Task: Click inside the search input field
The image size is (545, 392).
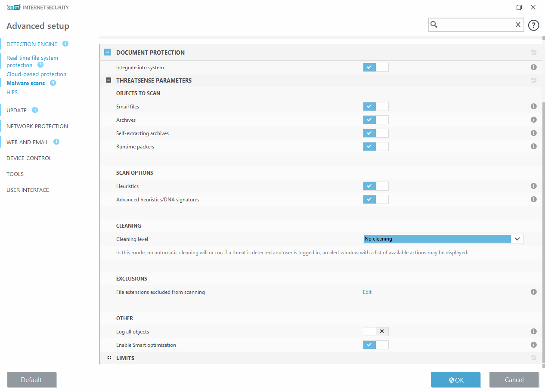Action: point(475,25)
